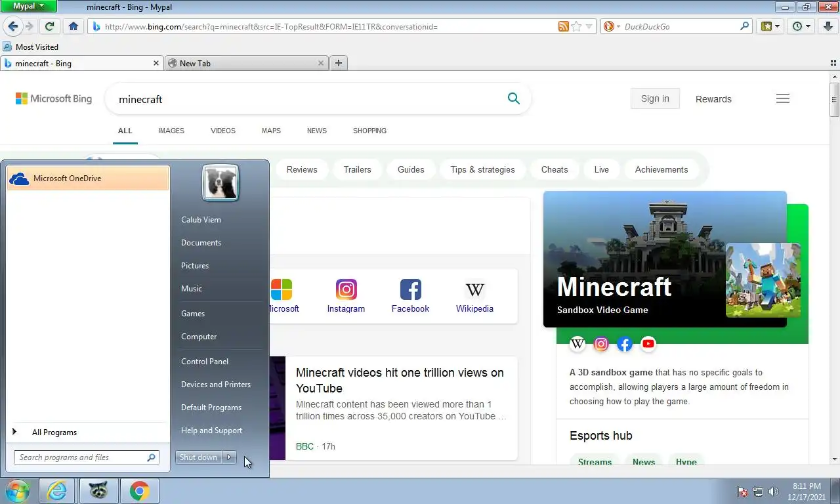Launch Internet Explorer from the taskbar

(x=57, y=491)
